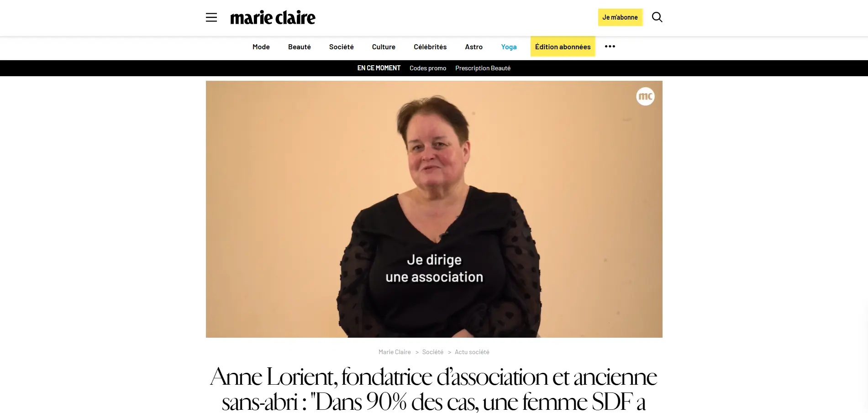Click the mc badge on video
This screenshot has width=868, height=413.
click(x=645, y=96)
